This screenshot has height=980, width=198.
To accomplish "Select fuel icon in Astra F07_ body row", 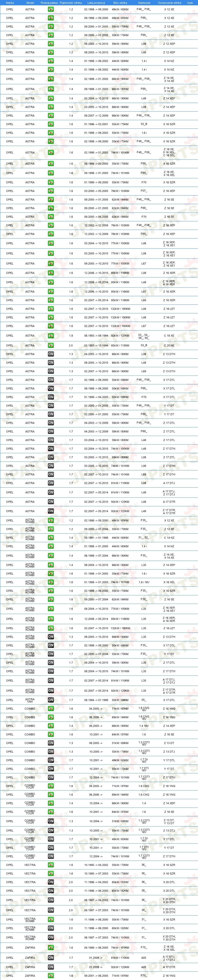I will tap(51, 191).
